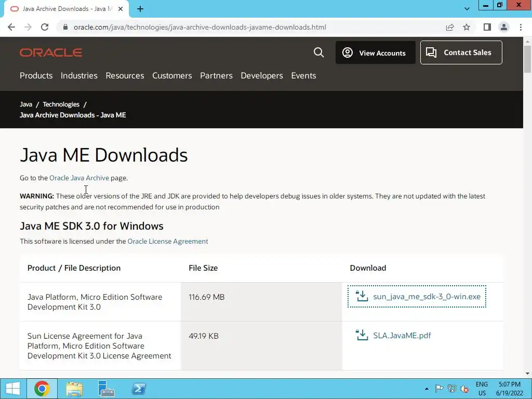Open Server Manager from taskbar

[106, 389]
